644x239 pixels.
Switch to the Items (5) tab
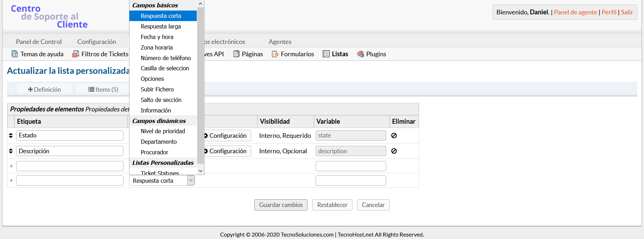pyautogui.click(x=103, y=90)
